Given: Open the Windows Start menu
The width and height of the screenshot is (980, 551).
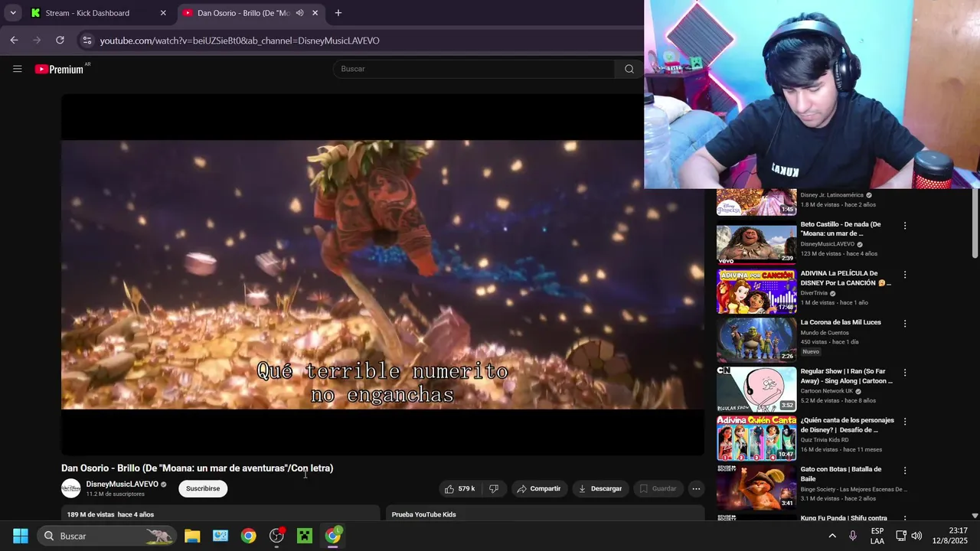Looking at the screenshot, I should (x=20, y=536).
